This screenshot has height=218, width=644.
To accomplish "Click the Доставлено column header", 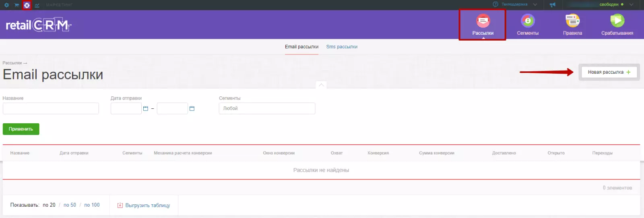I will [x=504, y=153].
